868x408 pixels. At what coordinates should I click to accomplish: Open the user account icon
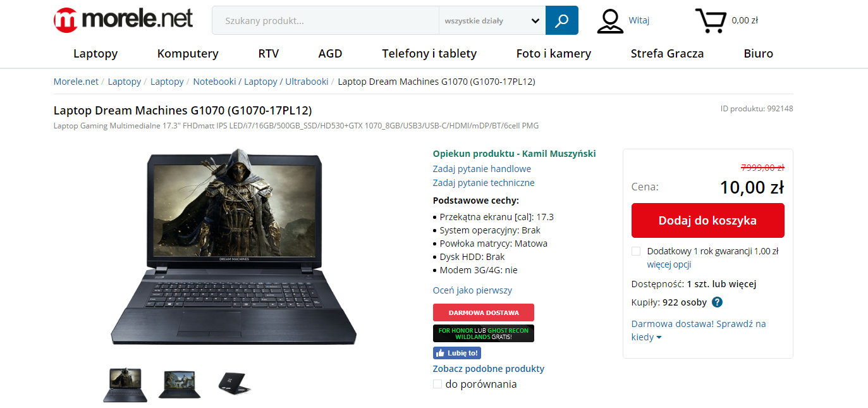click(610, 21)
